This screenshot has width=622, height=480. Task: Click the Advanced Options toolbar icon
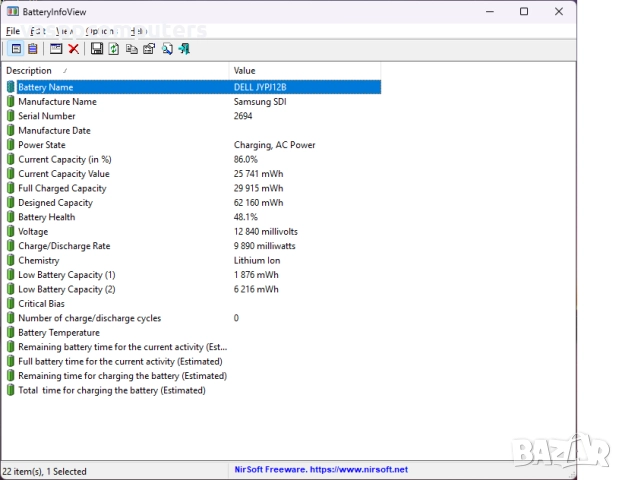click(56, 49)
